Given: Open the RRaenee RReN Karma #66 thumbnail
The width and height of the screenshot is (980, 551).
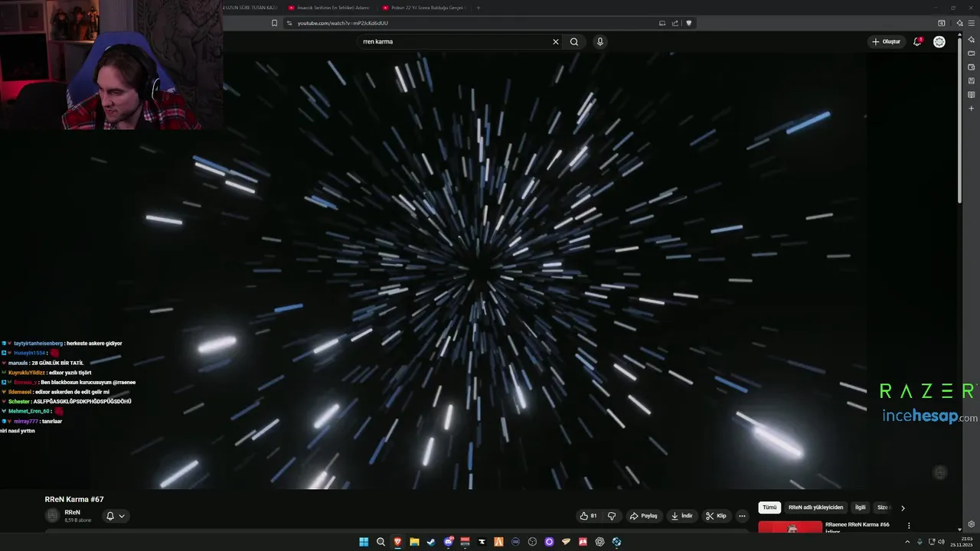Looking at the screenshot, I should (x=790, y=527).
